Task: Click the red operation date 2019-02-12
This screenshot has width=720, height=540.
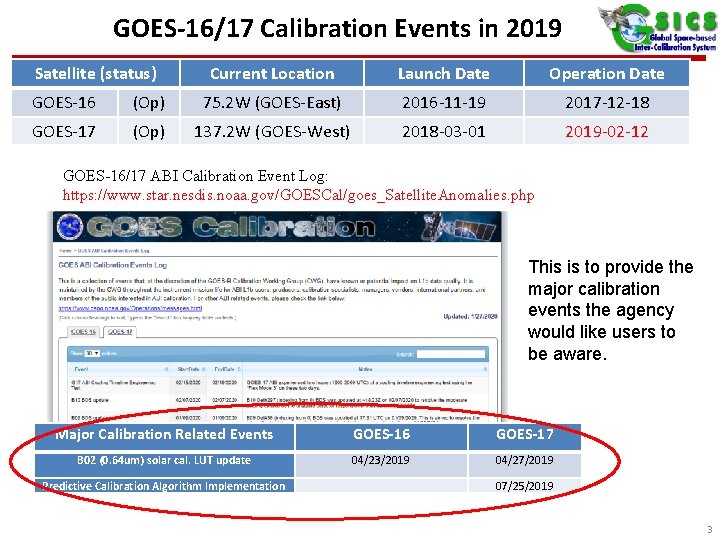Action: [x=607, y=132]
